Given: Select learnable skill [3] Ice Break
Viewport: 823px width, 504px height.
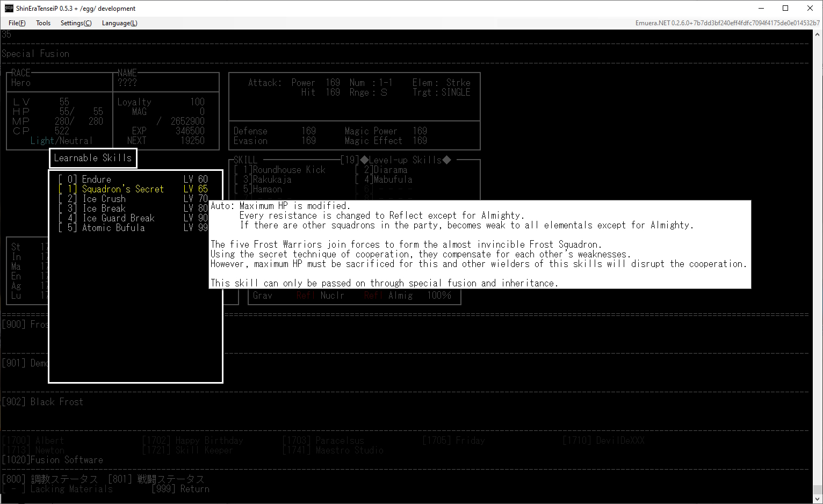Looking at the screenshot, I should pos(133,208).
